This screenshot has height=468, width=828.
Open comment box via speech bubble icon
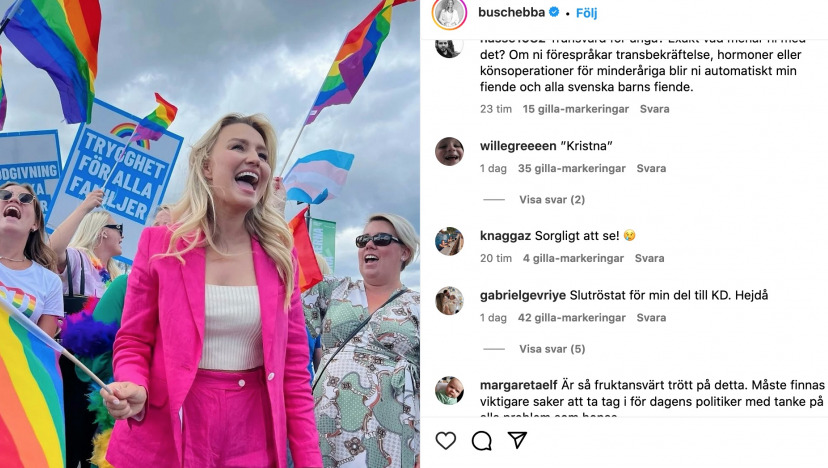tap(482, 441)
